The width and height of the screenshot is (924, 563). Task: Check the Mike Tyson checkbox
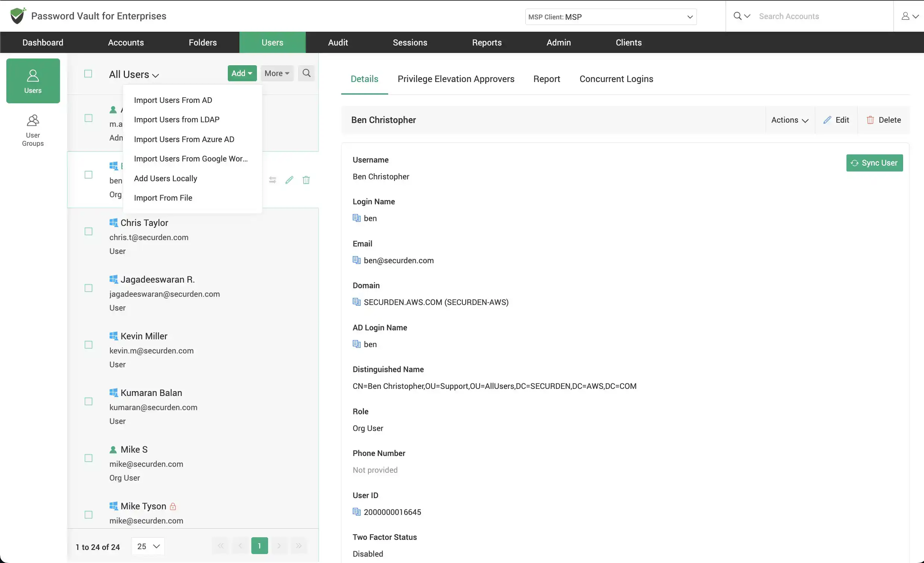[x=88, y=515]
